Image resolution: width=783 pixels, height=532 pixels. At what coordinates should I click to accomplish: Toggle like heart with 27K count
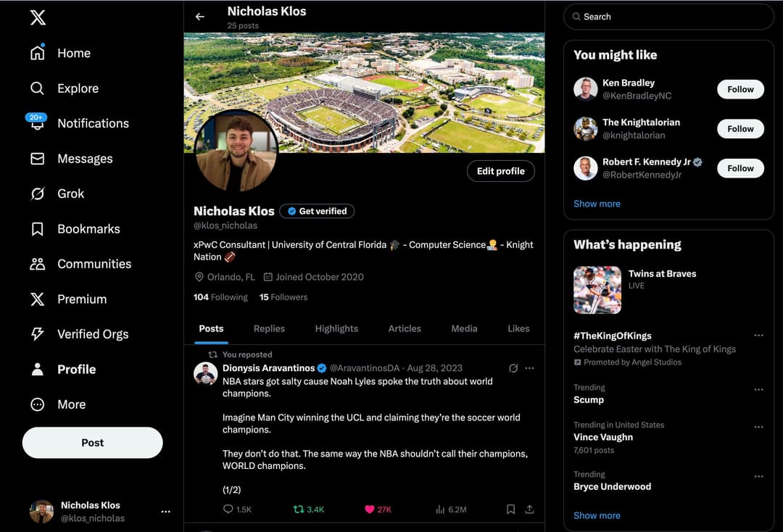(378, 510)
